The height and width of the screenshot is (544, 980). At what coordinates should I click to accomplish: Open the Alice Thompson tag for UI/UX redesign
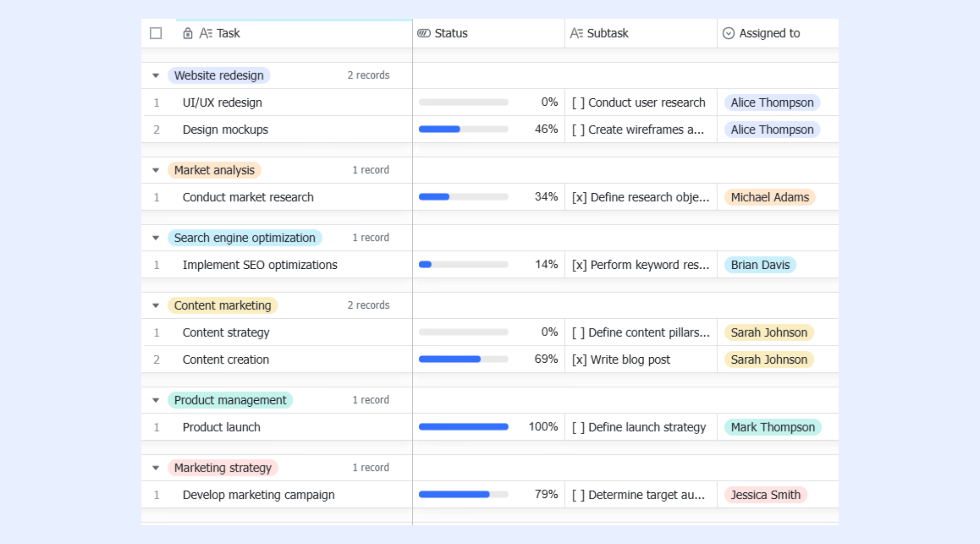(x=772, y=102)
